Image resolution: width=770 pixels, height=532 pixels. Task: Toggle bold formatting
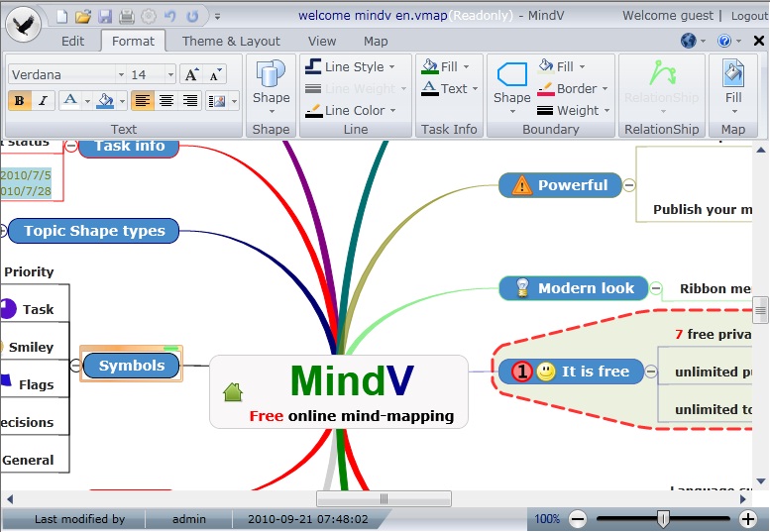[x=20, y=101]
